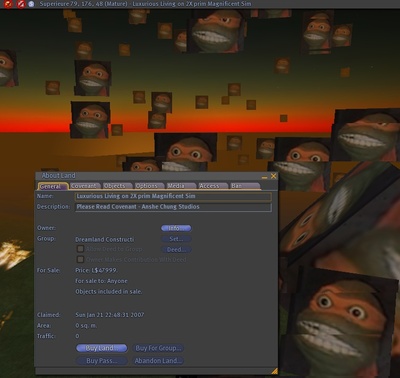Image resolution: width=400 pixels, height=378 pixels.
Task: Go to the Media tab
Action: tap(180, 186)
